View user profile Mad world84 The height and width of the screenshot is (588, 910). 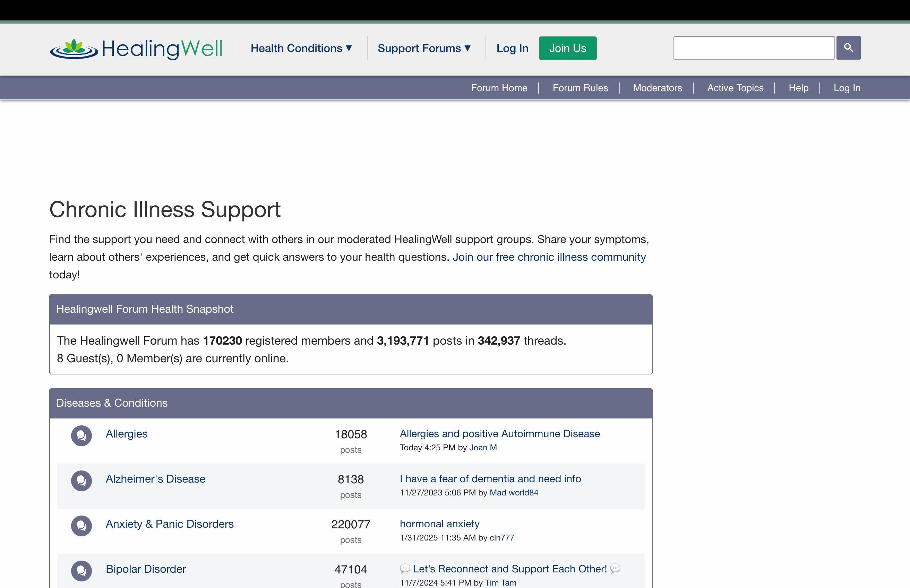(x=514, y=493)
